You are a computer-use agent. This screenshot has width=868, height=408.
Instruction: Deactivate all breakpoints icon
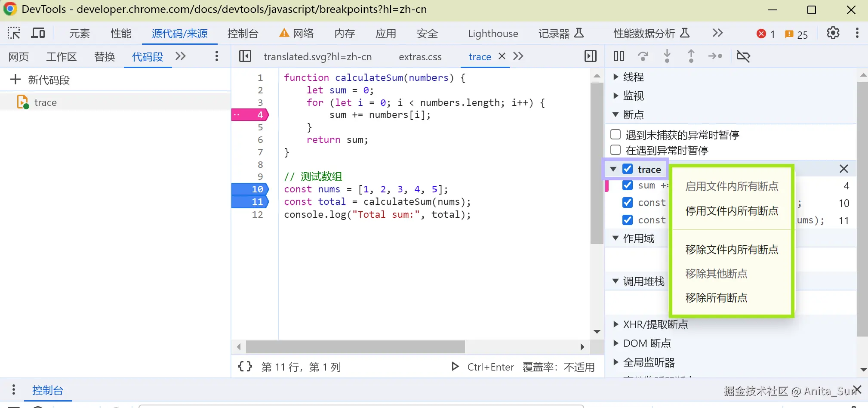click(x=743, y=56)
